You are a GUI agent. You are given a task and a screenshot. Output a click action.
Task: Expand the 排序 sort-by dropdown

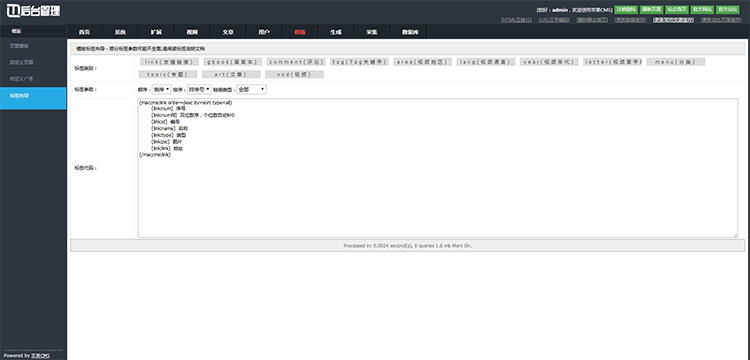tap(199, 89)
